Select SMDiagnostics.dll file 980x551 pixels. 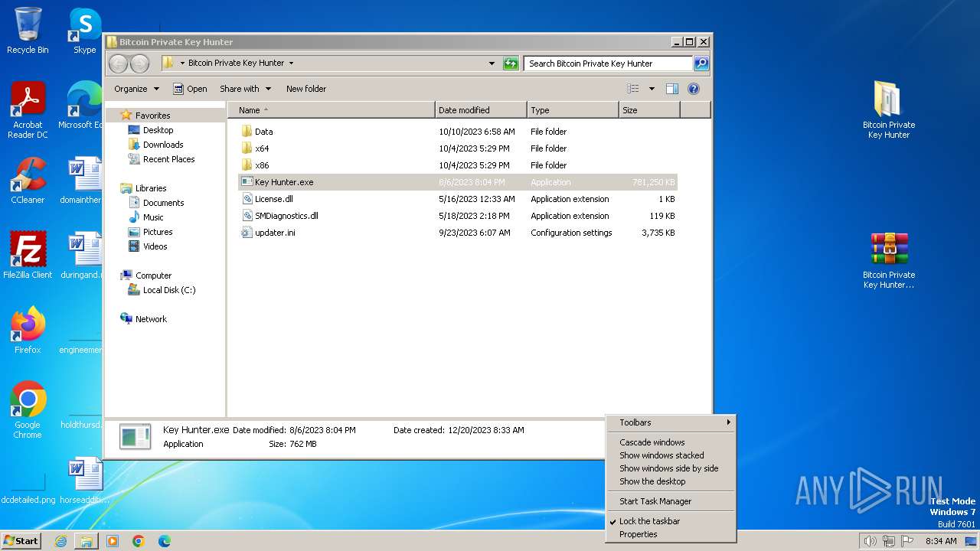tap(458, 216)
